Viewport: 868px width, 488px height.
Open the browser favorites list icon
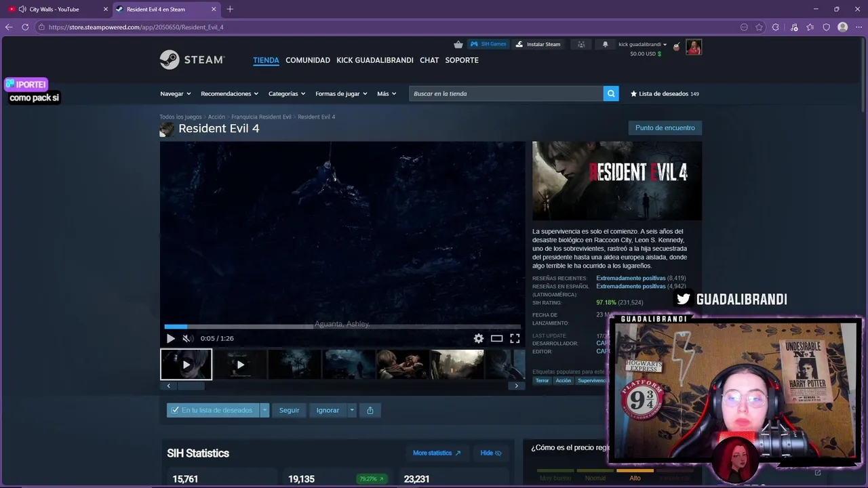(810, 27)
